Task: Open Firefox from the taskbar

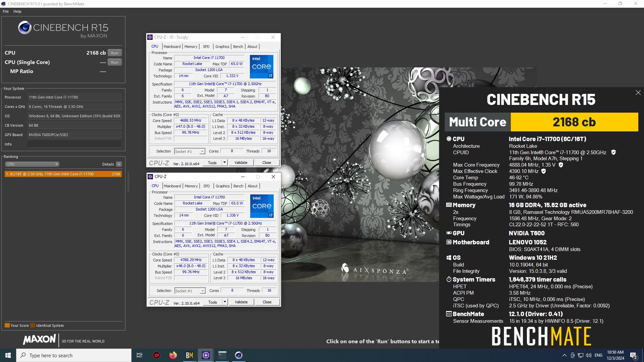Action: pos(173,355)
